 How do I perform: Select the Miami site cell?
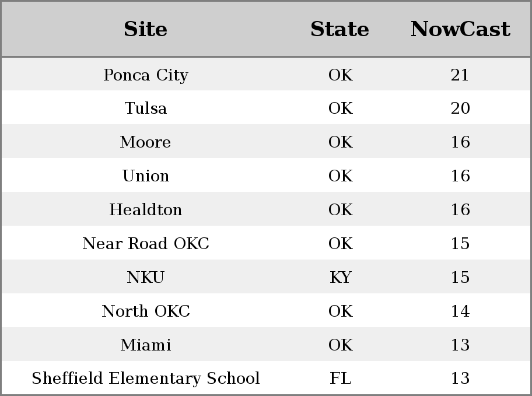pos(146,345)
